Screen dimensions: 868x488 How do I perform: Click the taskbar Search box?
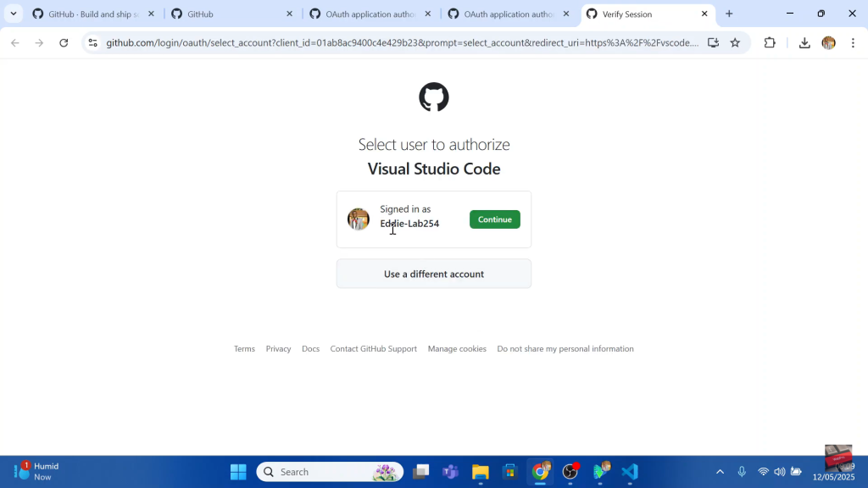pyautogui.click(x=330, y=472)
